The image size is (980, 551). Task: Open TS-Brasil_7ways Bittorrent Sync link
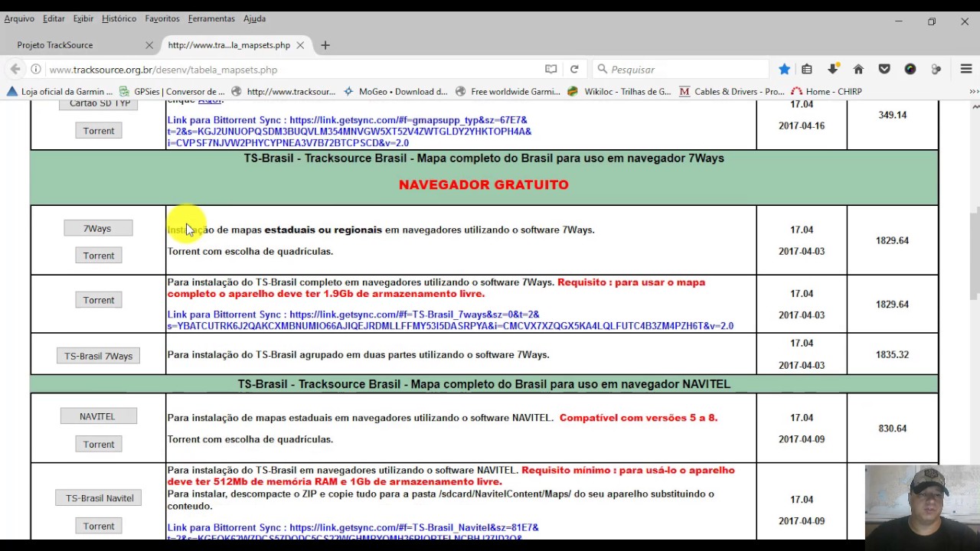tap(450, 320)
